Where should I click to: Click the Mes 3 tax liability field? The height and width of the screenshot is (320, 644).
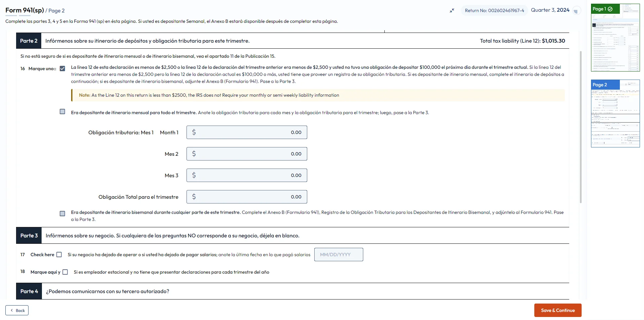247,175
